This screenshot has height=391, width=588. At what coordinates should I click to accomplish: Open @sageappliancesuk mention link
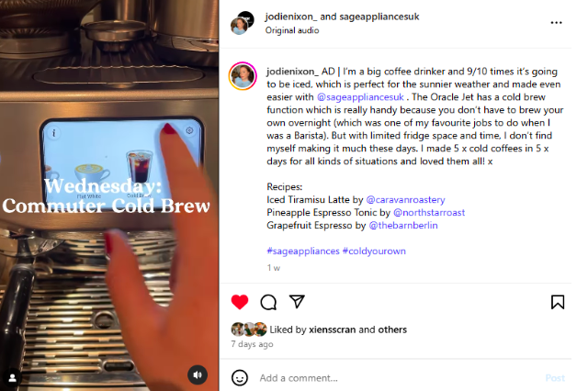[x=360, y=97]
